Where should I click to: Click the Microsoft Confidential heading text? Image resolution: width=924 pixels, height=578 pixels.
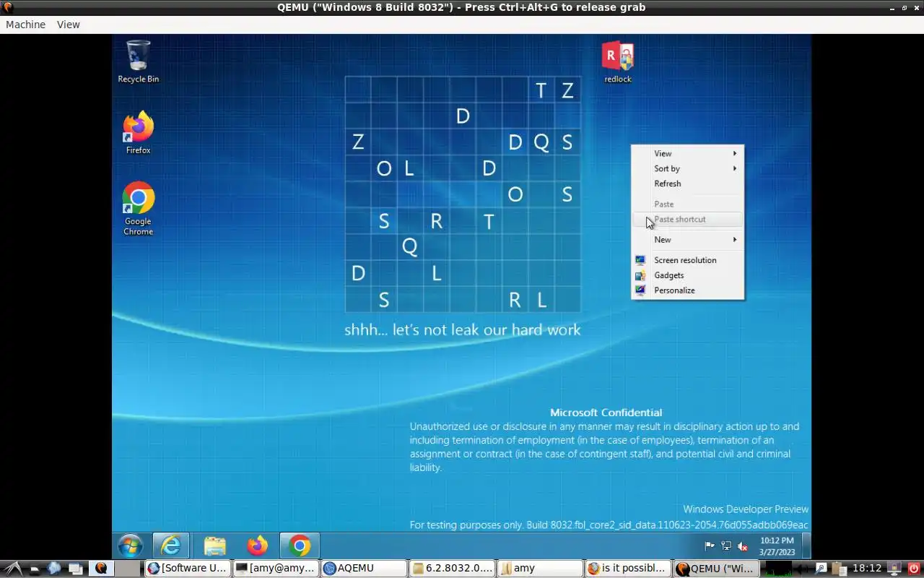(x=606, y=413)
